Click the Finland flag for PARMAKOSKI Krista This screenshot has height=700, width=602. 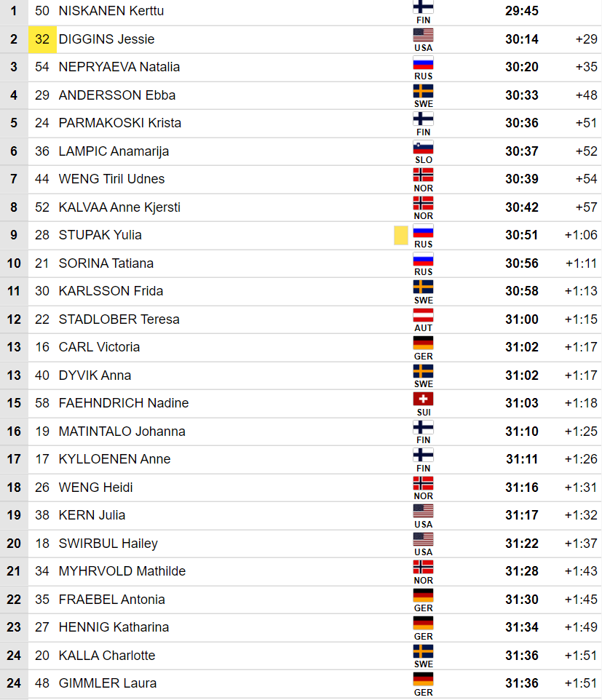tap(423, 119)
